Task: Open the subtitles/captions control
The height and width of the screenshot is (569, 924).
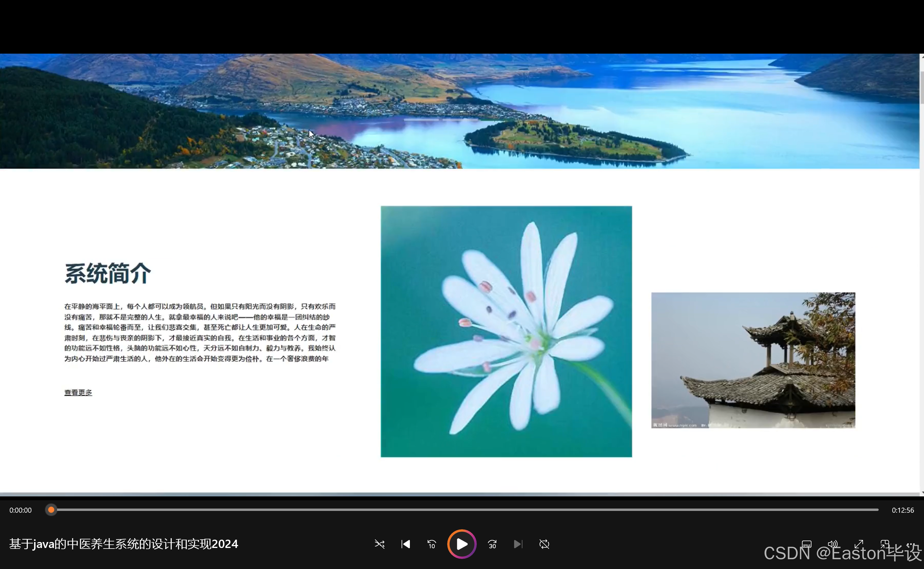Action: point(807,544)
